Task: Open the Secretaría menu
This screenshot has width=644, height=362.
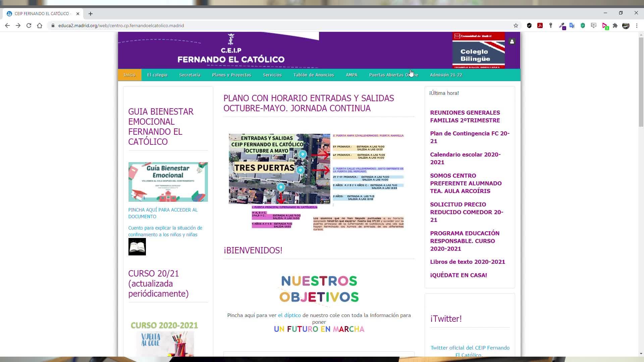Action: pos(190,75)
